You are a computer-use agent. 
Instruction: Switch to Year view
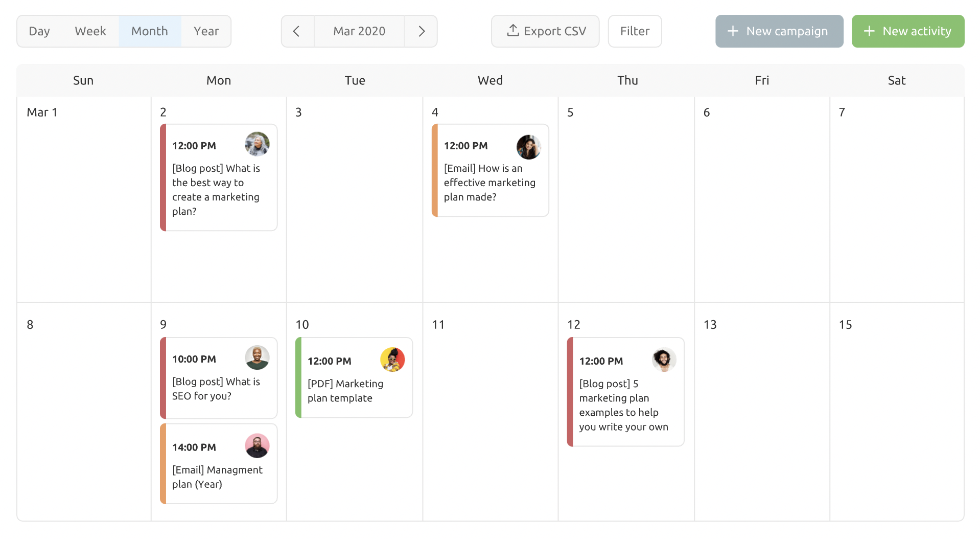click(x=206, y=31)
